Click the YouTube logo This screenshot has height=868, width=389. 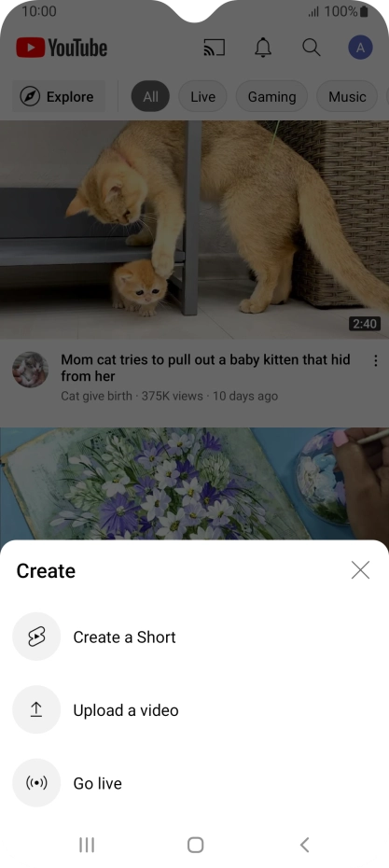coord(62,49)
